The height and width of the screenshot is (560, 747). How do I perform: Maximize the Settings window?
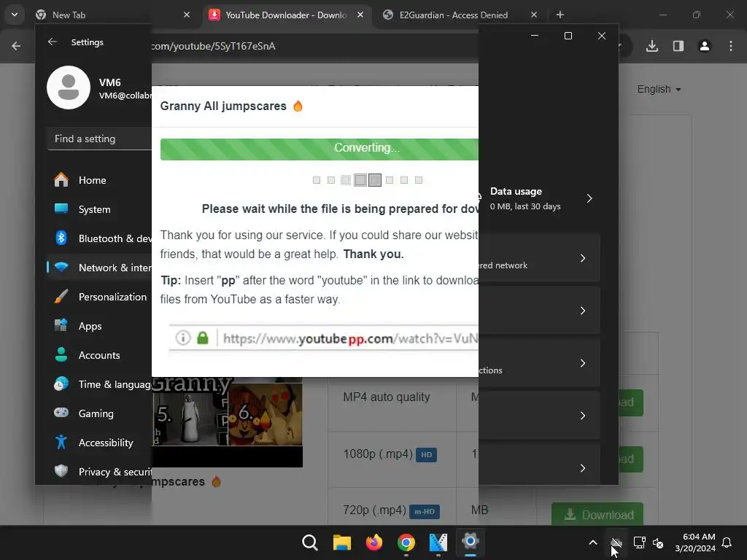568,36
